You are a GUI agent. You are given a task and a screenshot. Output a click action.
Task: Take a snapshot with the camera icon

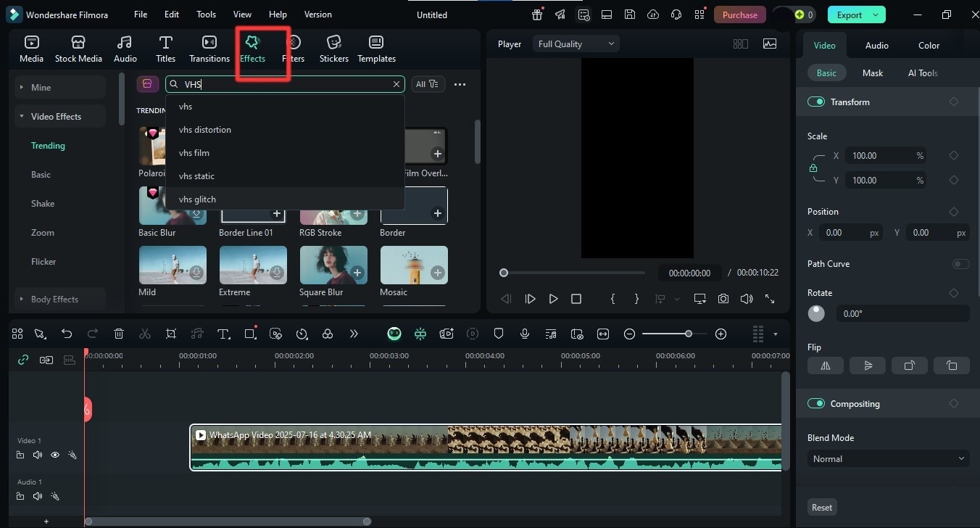[723, 299]
